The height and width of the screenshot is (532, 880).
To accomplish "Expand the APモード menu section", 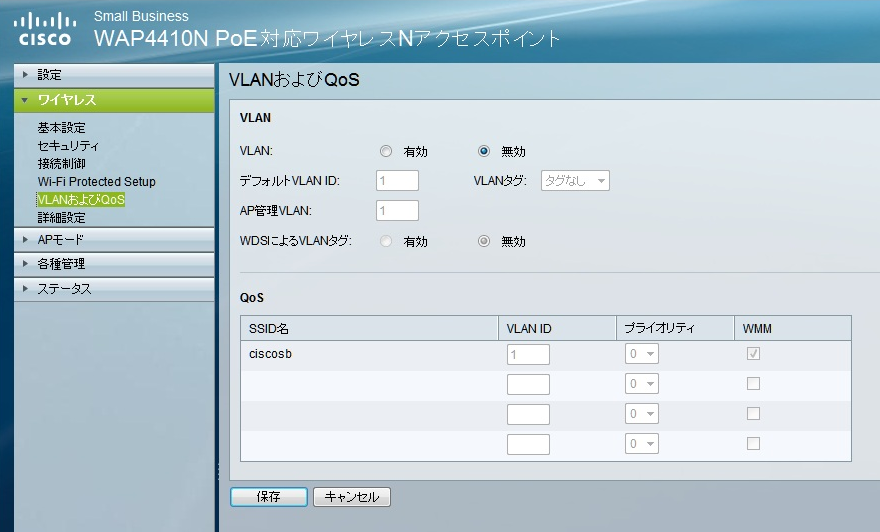I will pos(114,240).
